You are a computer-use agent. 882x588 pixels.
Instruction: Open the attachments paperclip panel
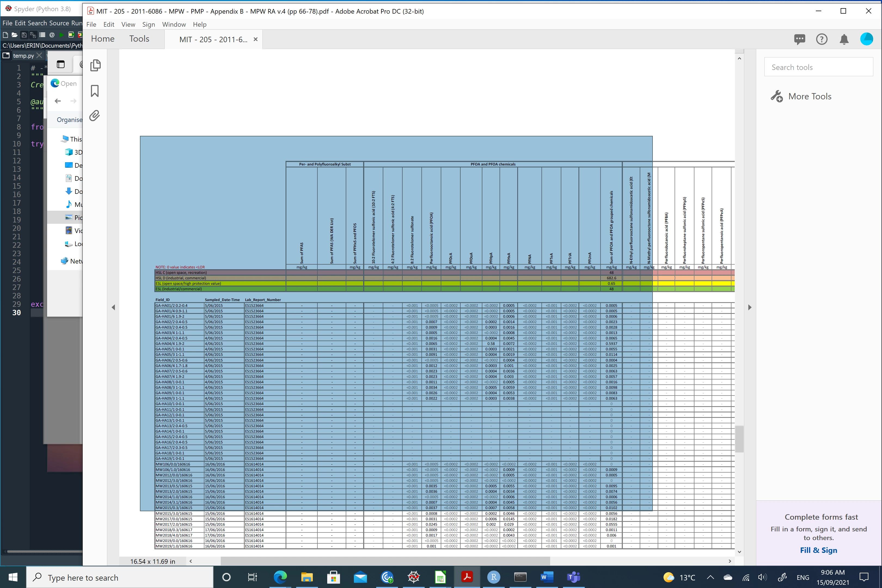tap(94, 115)
